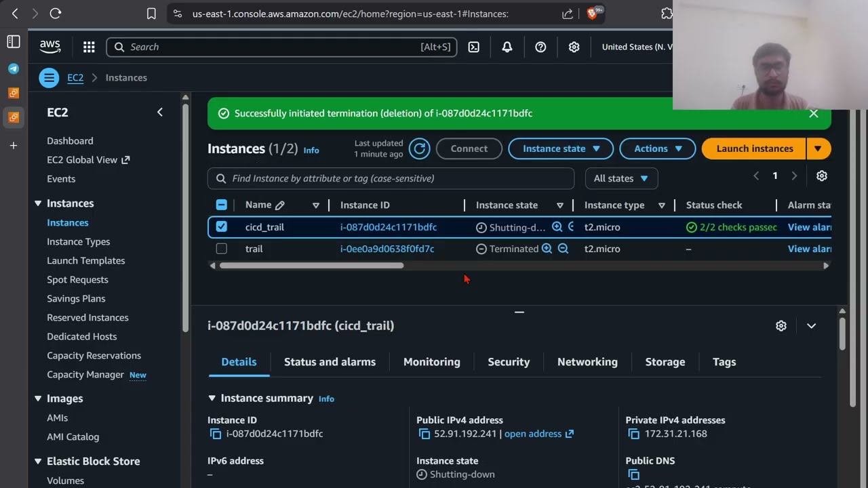
Task: Open Spot Requests in sidebar
Action: (77, 279)
